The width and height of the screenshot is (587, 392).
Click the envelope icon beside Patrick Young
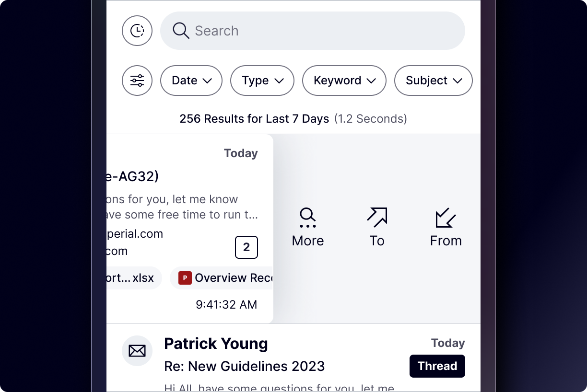tap(137, 351)
